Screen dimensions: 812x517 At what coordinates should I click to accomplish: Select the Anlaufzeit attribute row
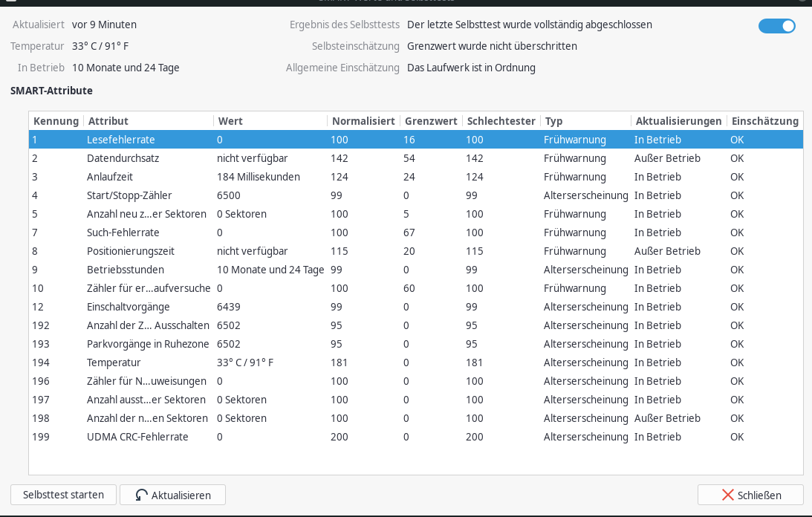pos(416,177)
